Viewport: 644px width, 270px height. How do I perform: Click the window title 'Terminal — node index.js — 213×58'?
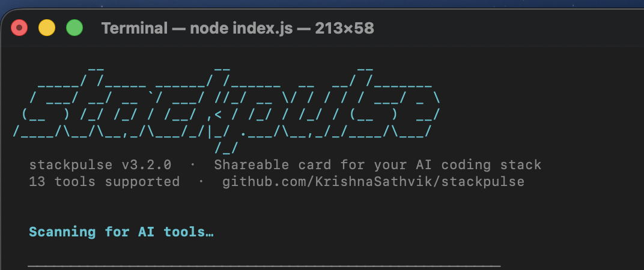pos(238,28)
